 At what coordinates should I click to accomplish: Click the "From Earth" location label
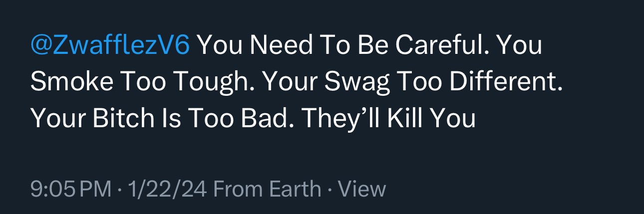(267, 190)
